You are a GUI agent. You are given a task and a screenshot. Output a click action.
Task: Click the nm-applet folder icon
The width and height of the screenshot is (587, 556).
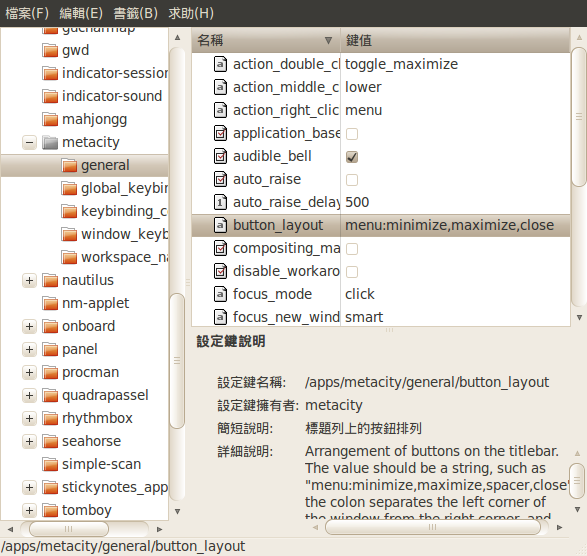click(x=50, y=303)
